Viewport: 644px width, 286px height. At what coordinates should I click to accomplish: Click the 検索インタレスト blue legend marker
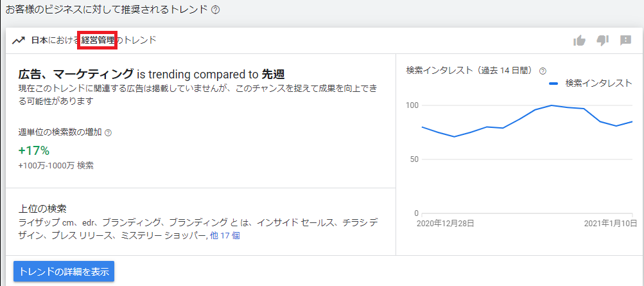point(553,84)
